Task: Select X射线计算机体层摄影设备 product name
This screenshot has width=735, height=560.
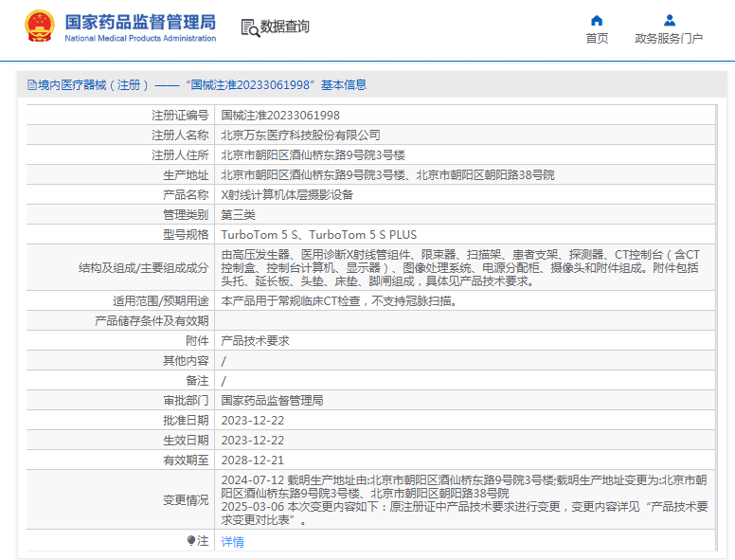Action: pyautogui.click(x=287, y=194)
